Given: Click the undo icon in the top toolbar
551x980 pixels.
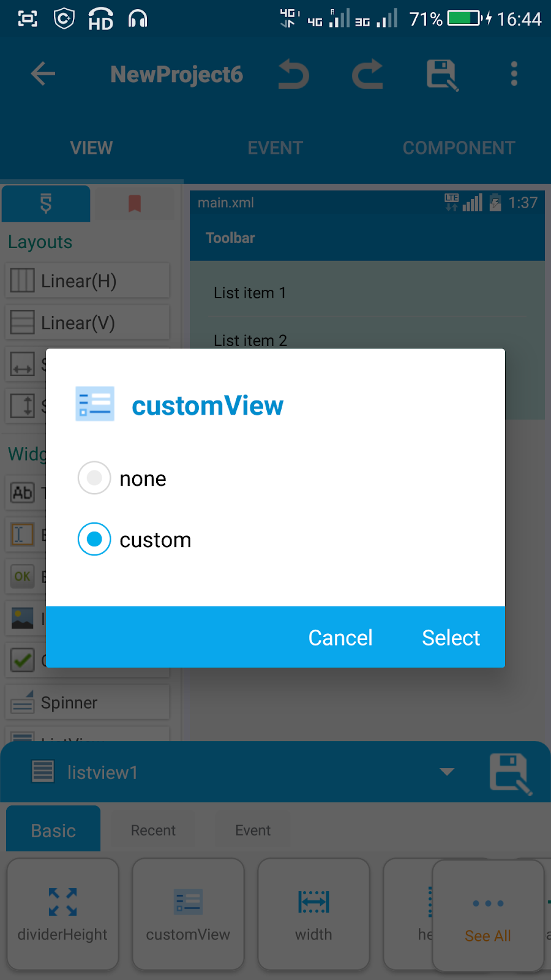Looking at the screenshot, I should coord(294,74).
